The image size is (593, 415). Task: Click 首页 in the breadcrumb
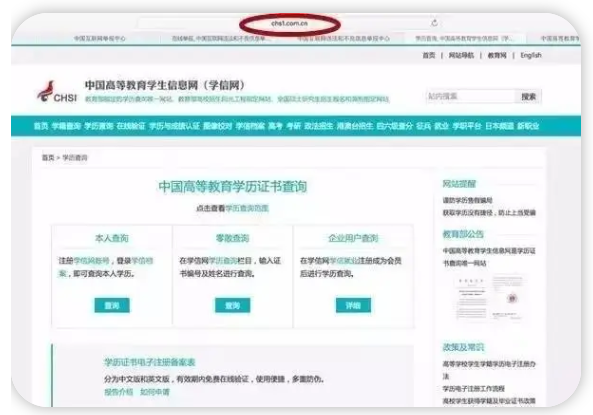(48, 158)
